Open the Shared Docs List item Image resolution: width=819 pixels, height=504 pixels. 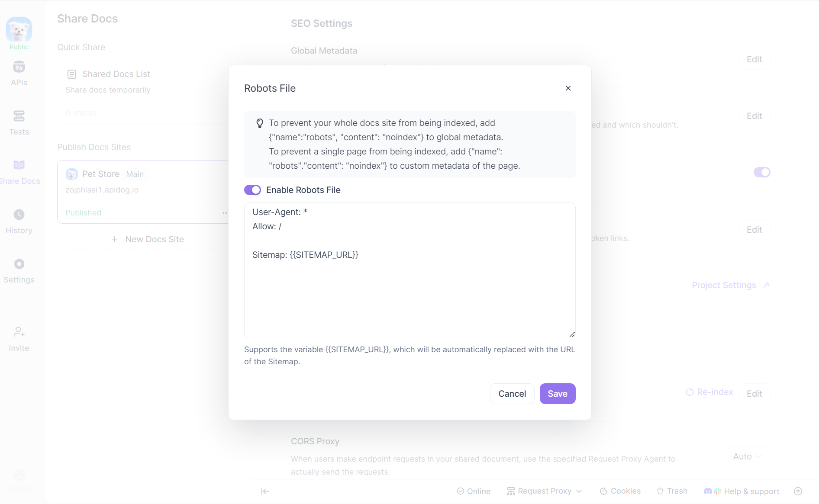click(116, 74)
